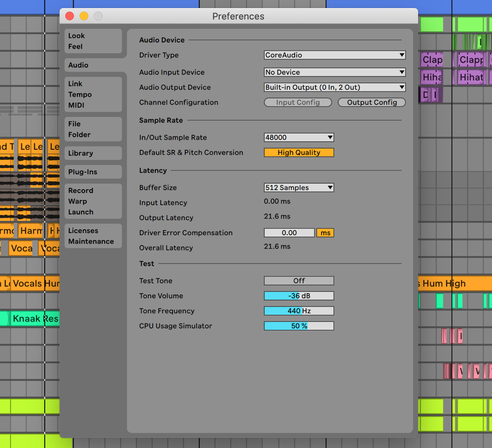
Task: Switch to the Record Warp Launch tab
Action: tap(93, 201)
